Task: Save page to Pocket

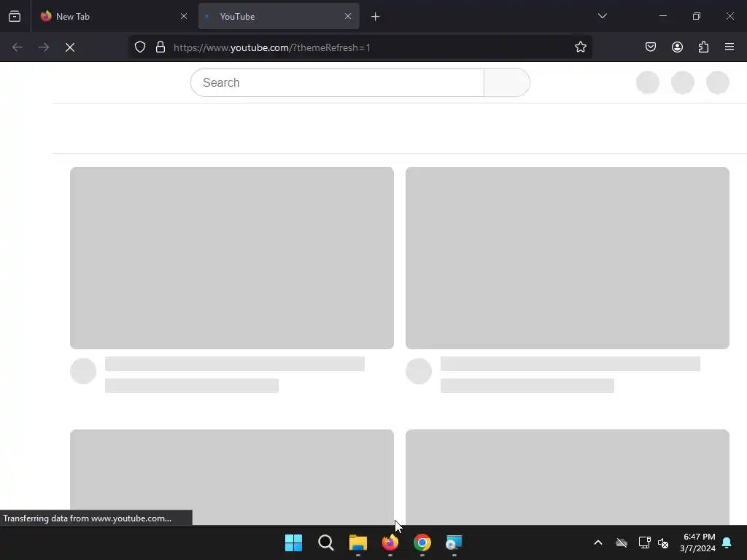Action: pyautogui.click(x=651, y=47)
